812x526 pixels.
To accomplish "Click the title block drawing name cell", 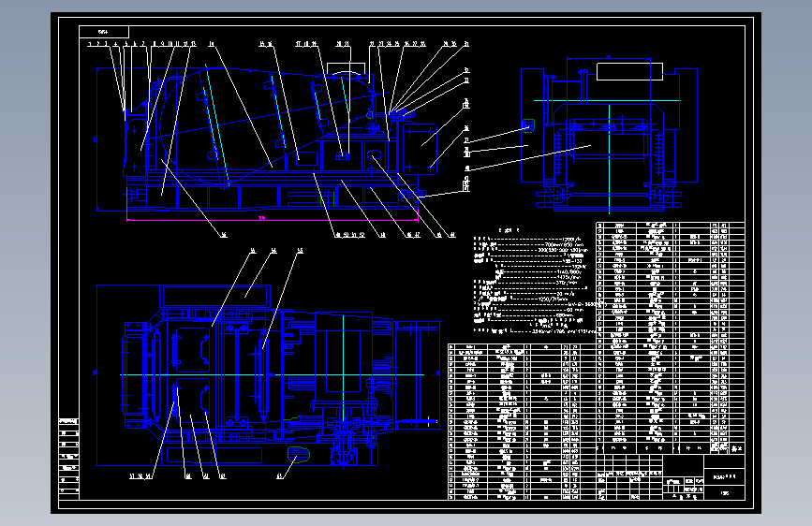I will [725, 477].
